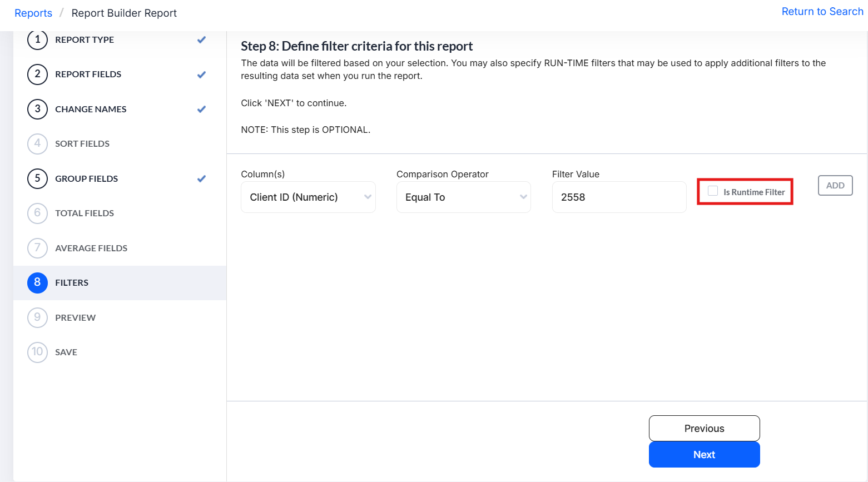Image resolution: width=868 pixels, height=482 pixels.
Task: Click the blue Next button
Action: [704, 454]
